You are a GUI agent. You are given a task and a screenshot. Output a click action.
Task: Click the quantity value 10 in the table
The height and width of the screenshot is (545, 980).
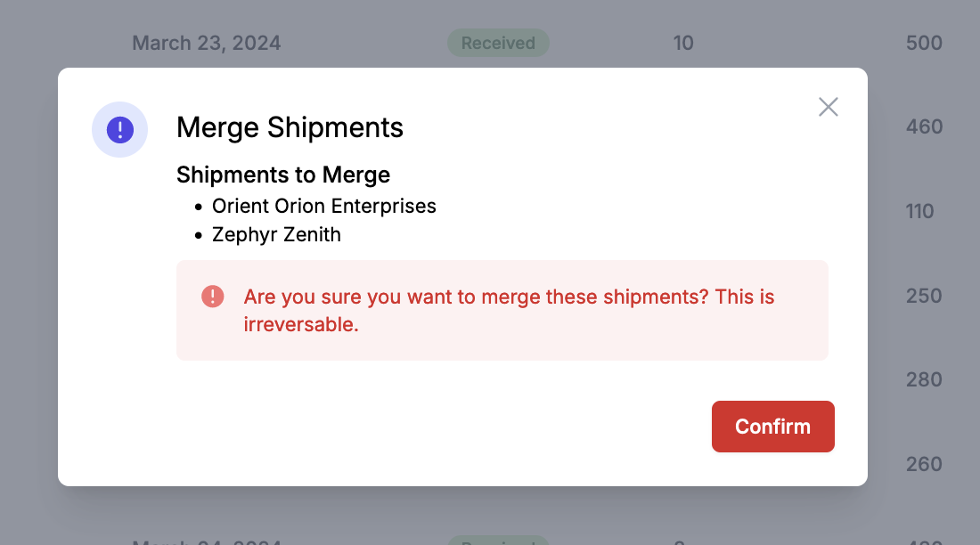pyautogui.click(x=683, y=43)
